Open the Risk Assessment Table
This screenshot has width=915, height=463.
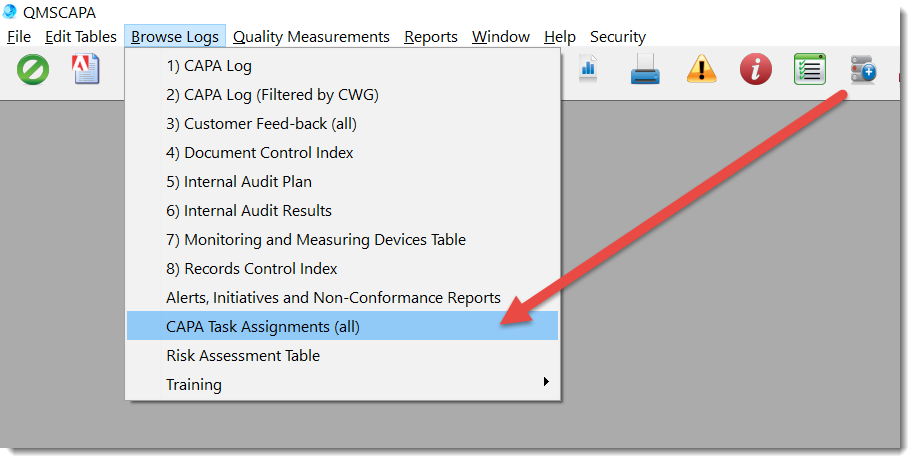pos(243,356)
